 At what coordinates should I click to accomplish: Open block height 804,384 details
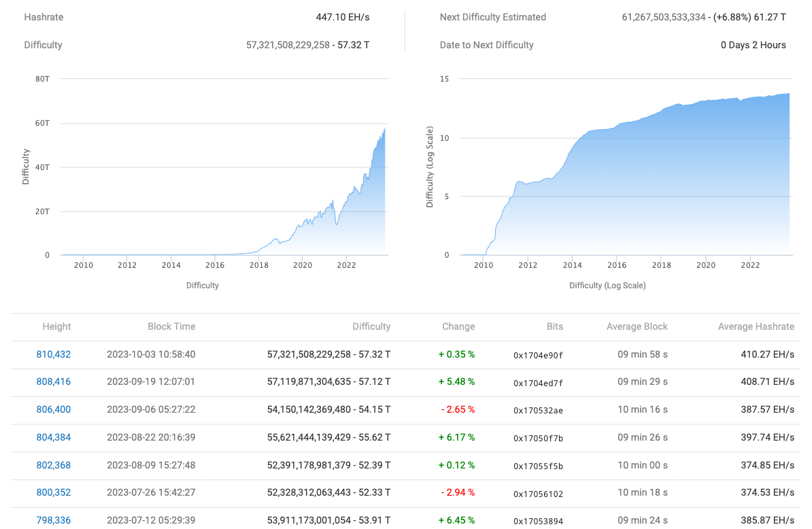(x=53, y=437)
